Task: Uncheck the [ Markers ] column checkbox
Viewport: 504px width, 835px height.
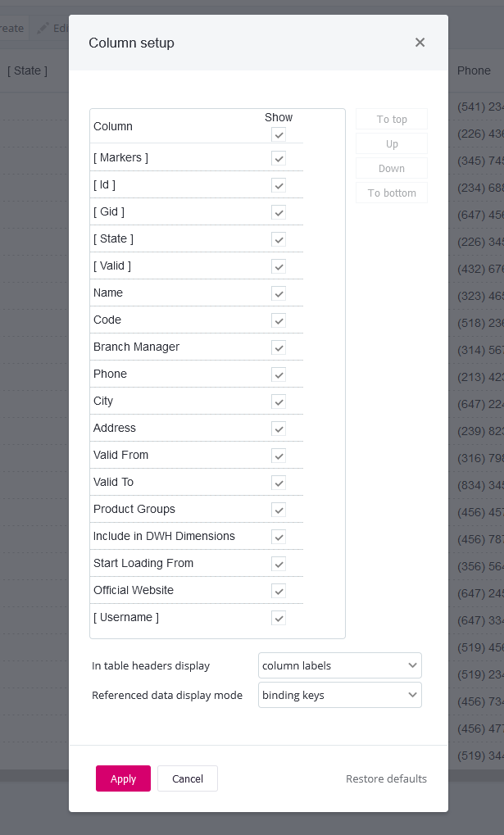Action: (x=279, y=158)
